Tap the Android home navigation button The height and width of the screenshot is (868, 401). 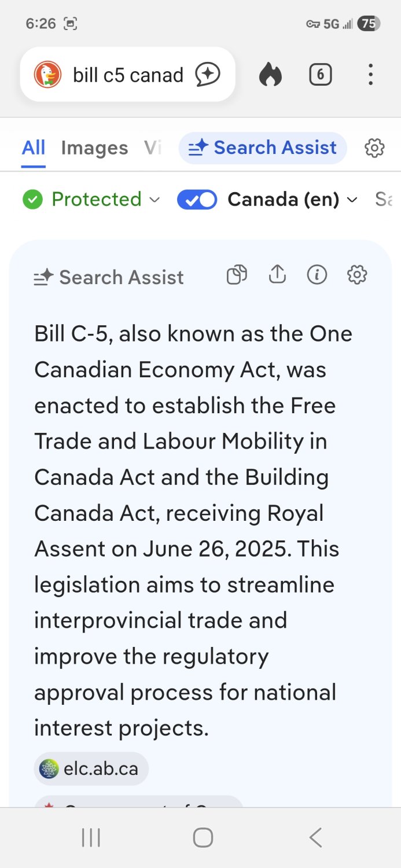[x=203, y=837]
